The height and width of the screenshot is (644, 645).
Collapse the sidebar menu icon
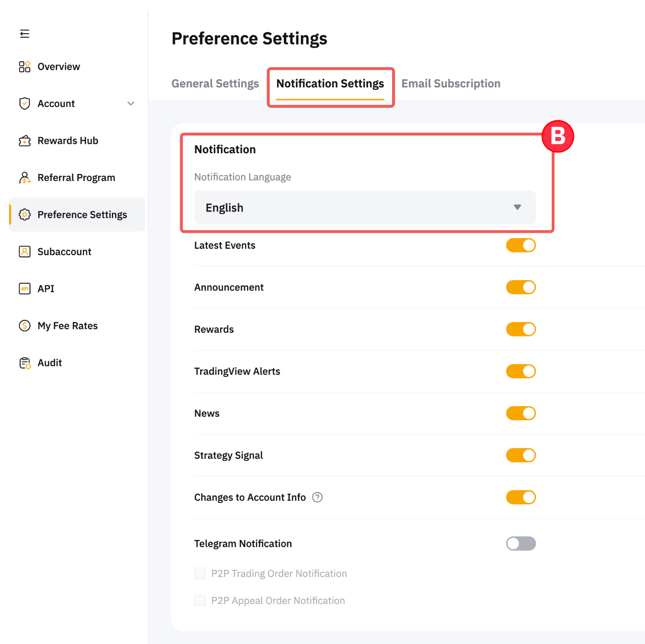[x=25, y=34]
